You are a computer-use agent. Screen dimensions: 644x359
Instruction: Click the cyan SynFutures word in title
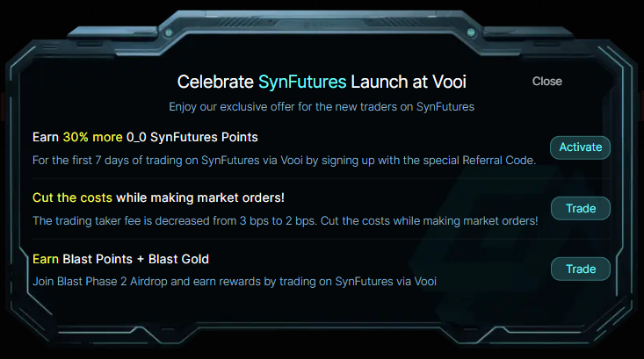[x=302, y=82]
